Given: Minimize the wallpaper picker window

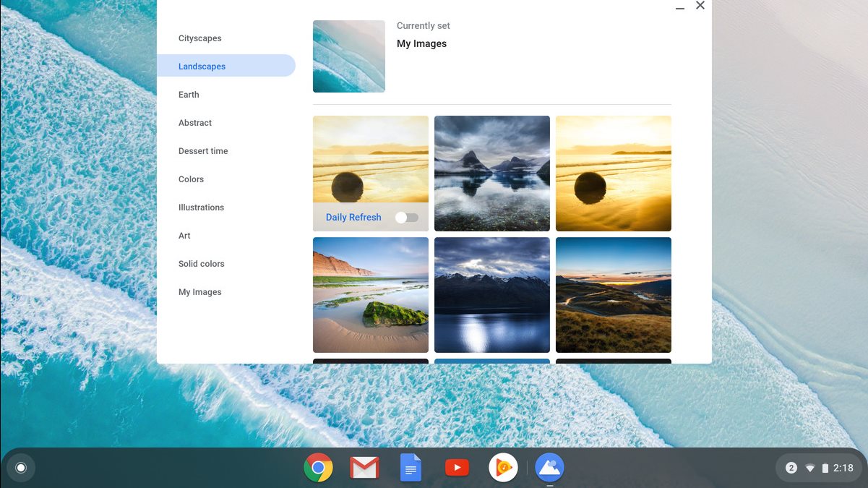Looking at the screenshot, I should [x=679, y=7].
